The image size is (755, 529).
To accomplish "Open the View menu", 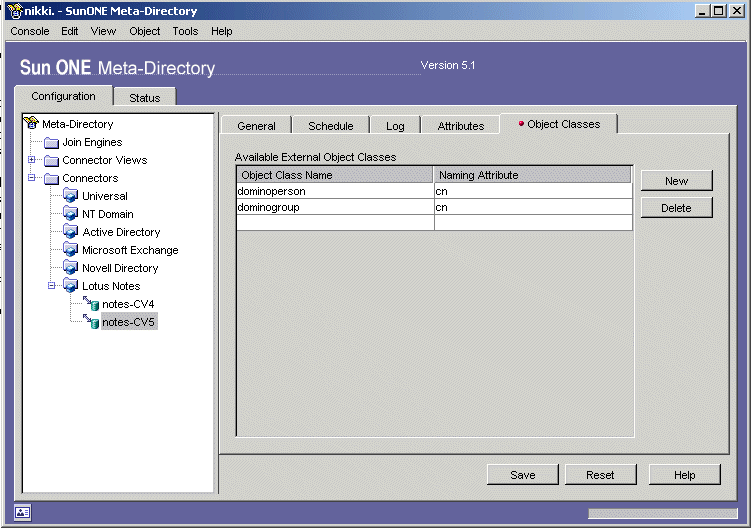I will [x=103, y=31].
